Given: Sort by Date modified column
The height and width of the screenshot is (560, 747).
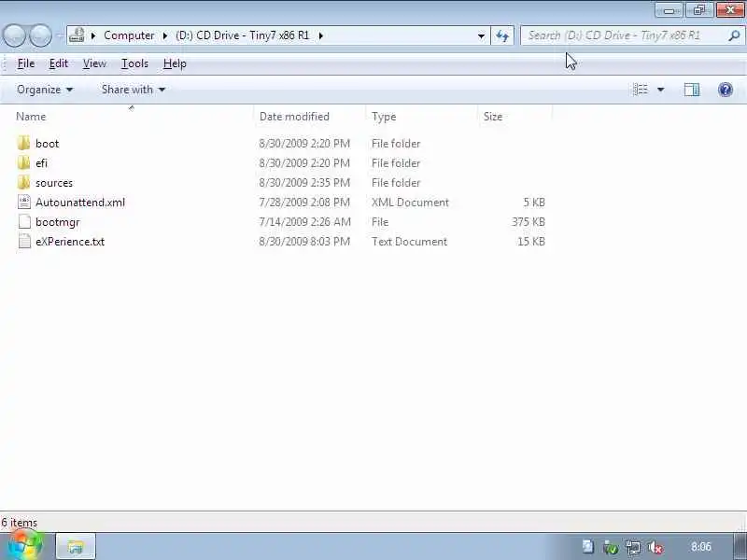Looking at the screenshot, I should pyautogui.click(x=310, y=116).
